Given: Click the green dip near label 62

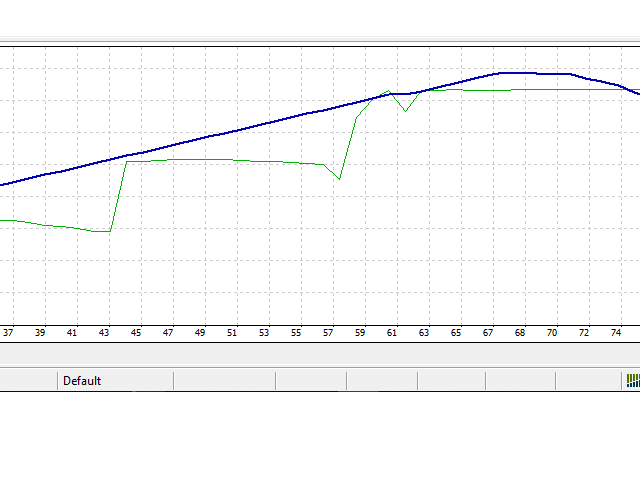Looking at the screenshot, I should [405, 111].
